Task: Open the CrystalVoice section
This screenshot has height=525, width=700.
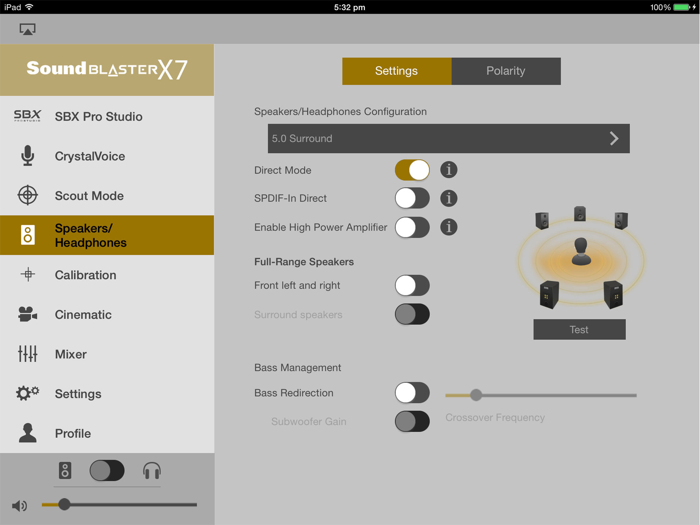Action: coord(107,156)
